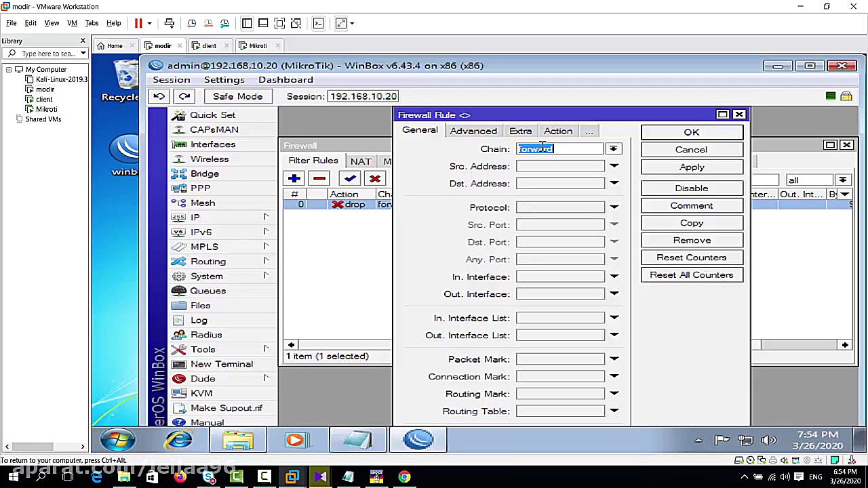This screenshot has width=868, height=488.
Task: Select the Kali-Linux VM in library tree
Action: click(61, 79)
